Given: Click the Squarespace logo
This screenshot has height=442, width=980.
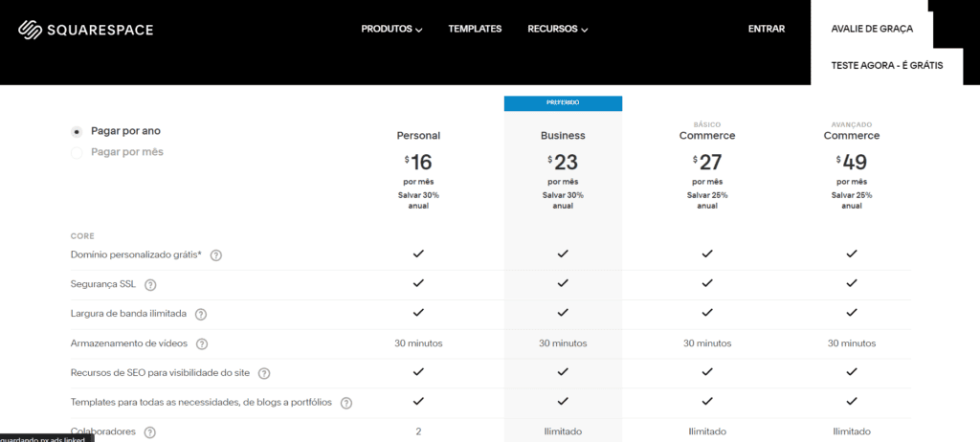Looking at the screenshot, I should point(85,29).
